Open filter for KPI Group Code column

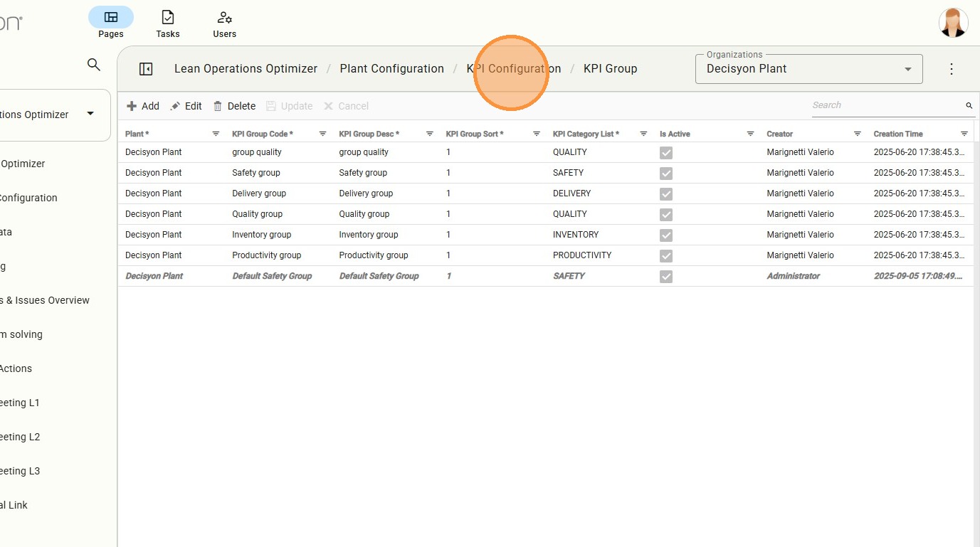[x=322, y=134]
